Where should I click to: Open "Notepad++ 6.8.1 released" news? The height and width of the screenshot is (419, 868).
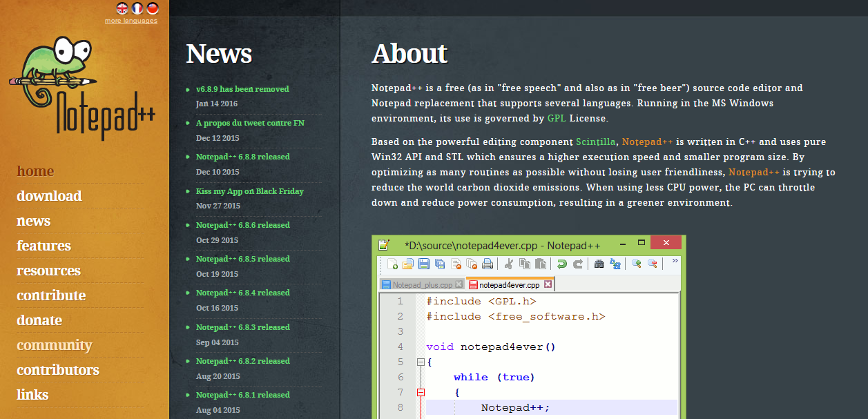tap(243, 395)
